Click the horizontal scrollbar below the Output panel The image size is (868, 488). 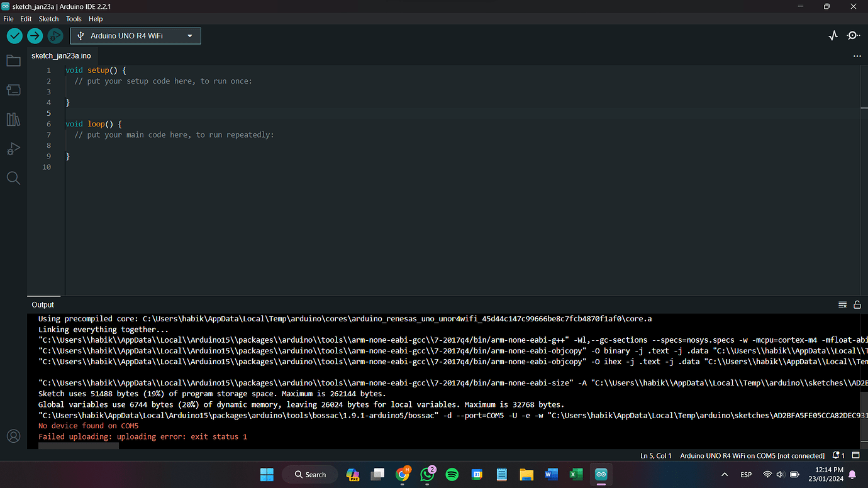[x=79, y=446]
